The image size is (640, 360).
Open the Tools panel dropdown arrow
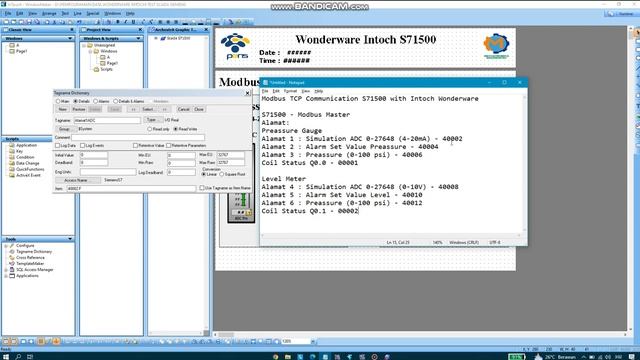click(x=70, y=239)
